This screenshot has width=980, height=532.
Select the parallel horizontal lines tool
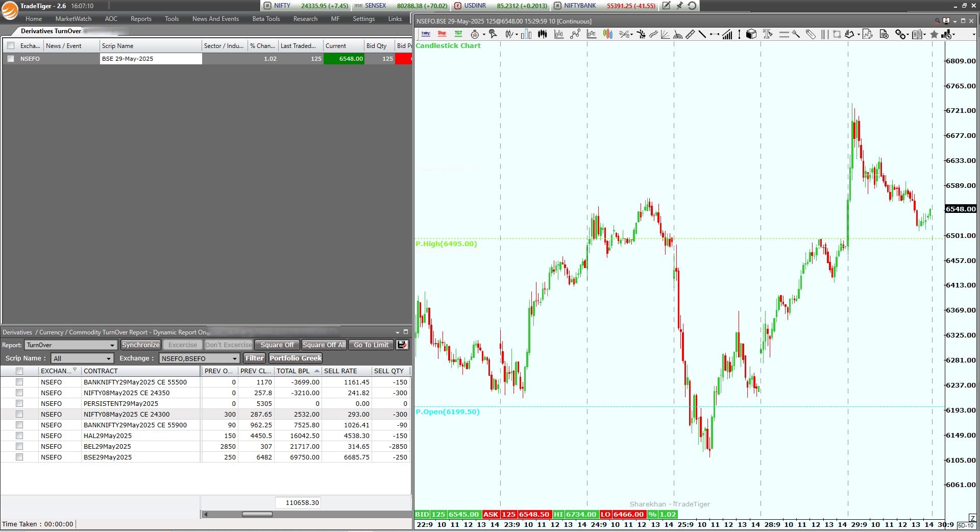pos(784,34)
